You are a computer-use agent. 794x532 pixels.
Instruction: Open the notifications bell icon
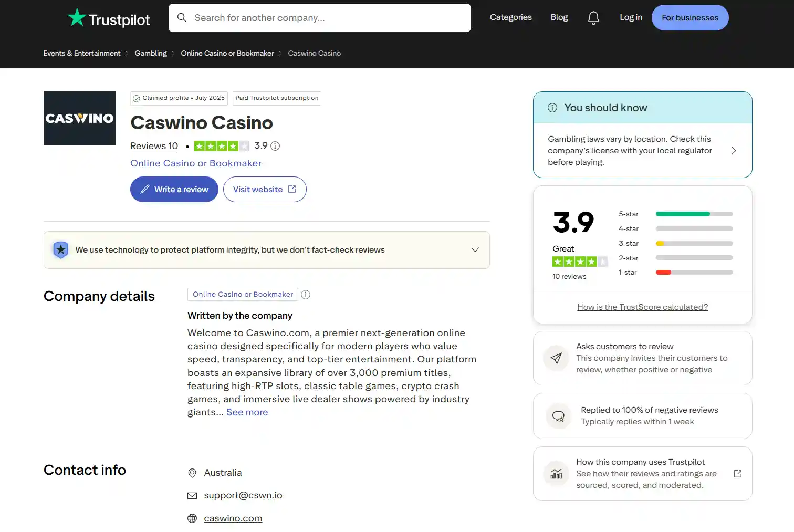point(593,18)
